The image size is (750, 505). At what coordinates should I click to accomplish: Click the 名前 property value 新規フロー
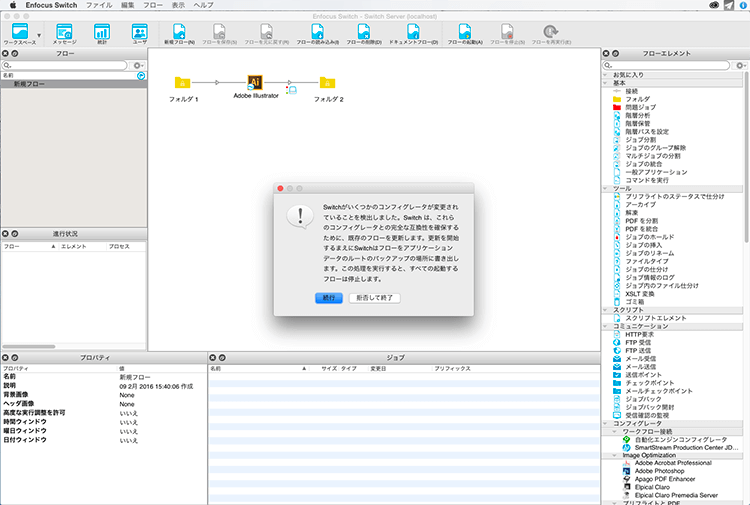(135, 377)
